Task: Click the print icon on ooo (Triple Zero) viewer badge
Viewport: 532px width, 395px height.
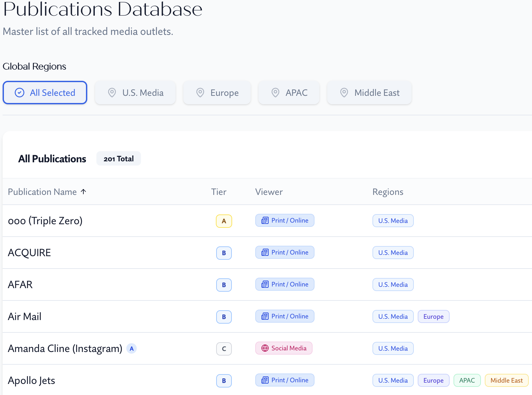Action: coord(265,220)
